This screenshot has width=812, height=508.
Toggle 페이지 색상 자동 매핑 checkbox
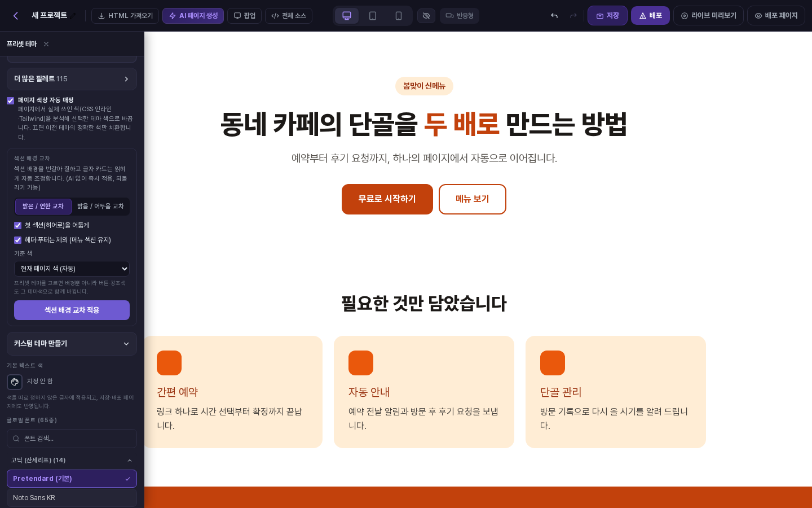[10, 100]
